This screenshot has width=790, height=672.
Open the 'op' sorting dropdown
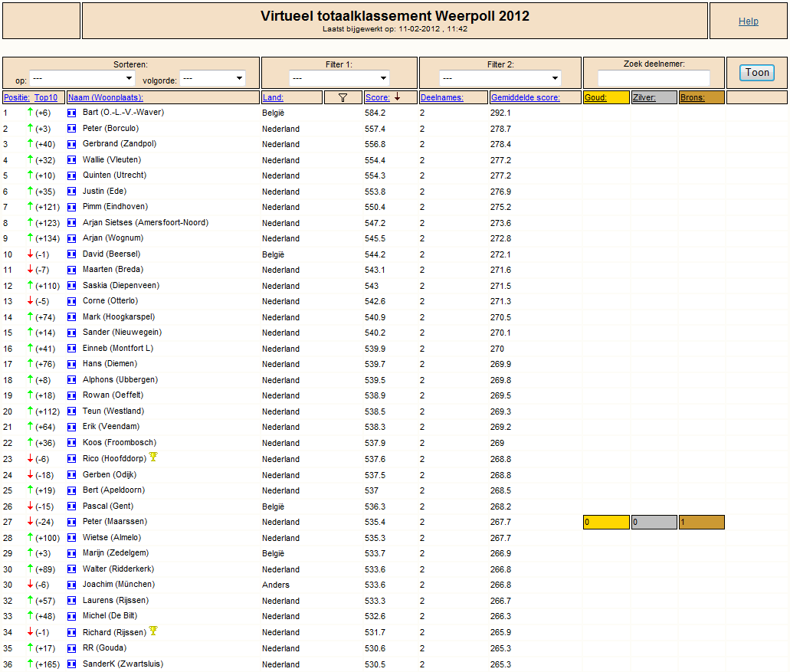(x=83, y=78)
